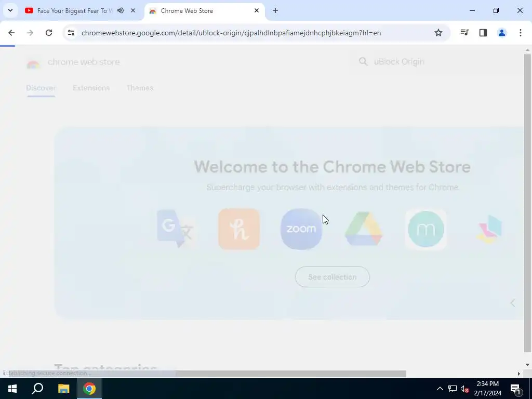View site information icon in address bar
The width and height of the screenshot is (532, 399).
[x=71, y=33]
